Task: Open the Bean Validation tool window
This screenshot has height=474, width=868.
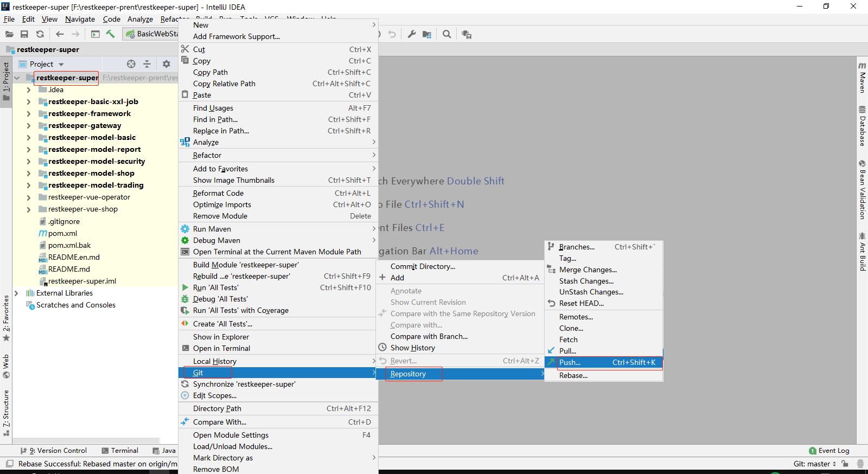Action: [x=862, y=189]
